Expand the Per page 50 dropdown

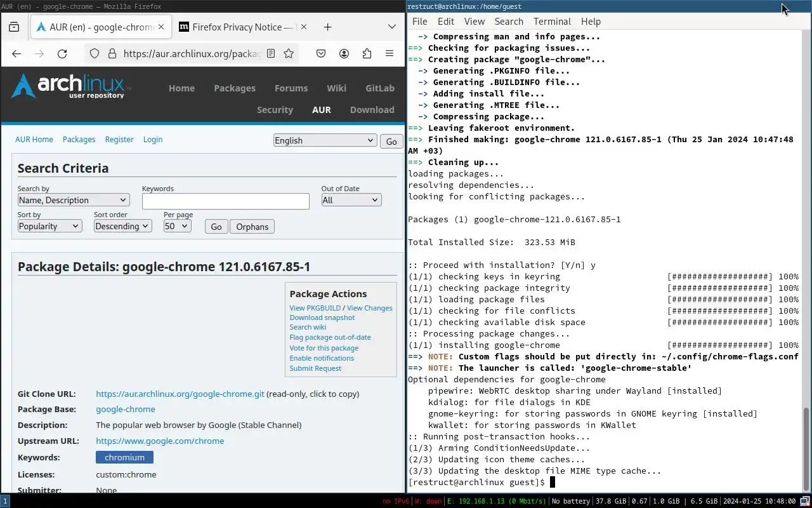(x=177, y=226)
